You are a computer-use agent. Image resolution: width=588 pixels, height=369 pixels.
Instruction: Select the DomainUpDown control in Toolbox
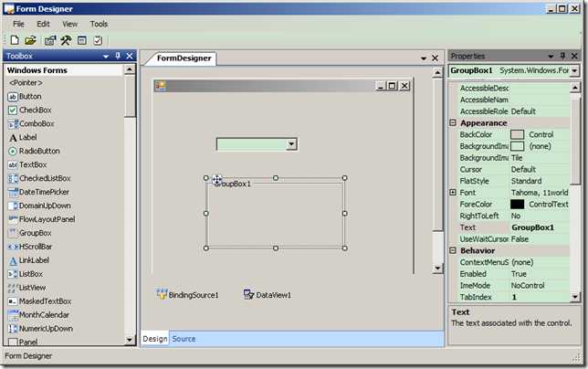[39, 206]
